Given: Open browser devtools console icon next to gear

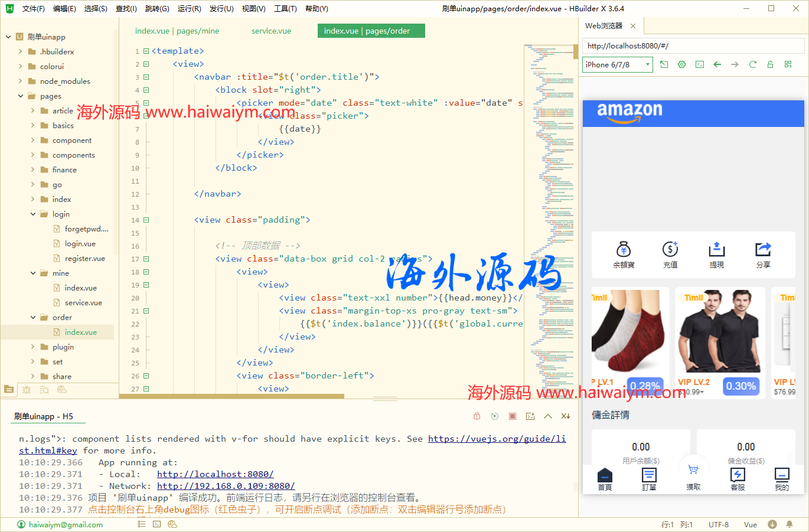Looking at the screenshot, I should (x=699, y=64).
